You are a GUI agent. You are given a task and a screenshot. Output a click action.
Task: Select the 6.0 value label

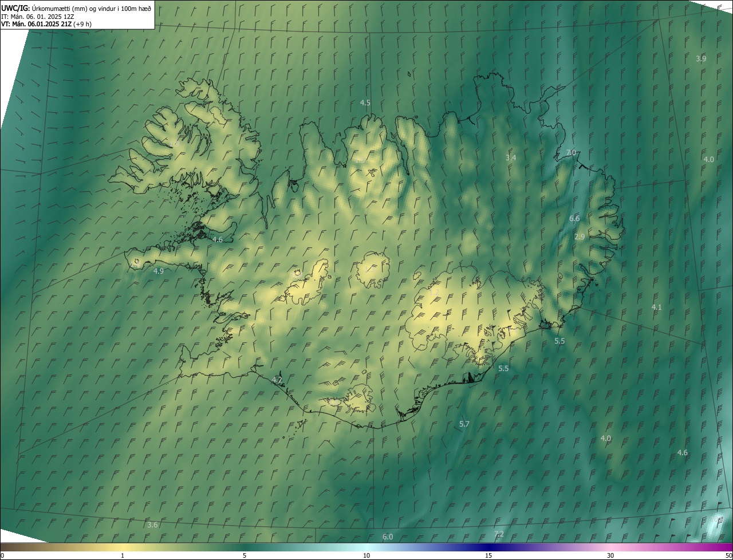click(x=388, y=537)
